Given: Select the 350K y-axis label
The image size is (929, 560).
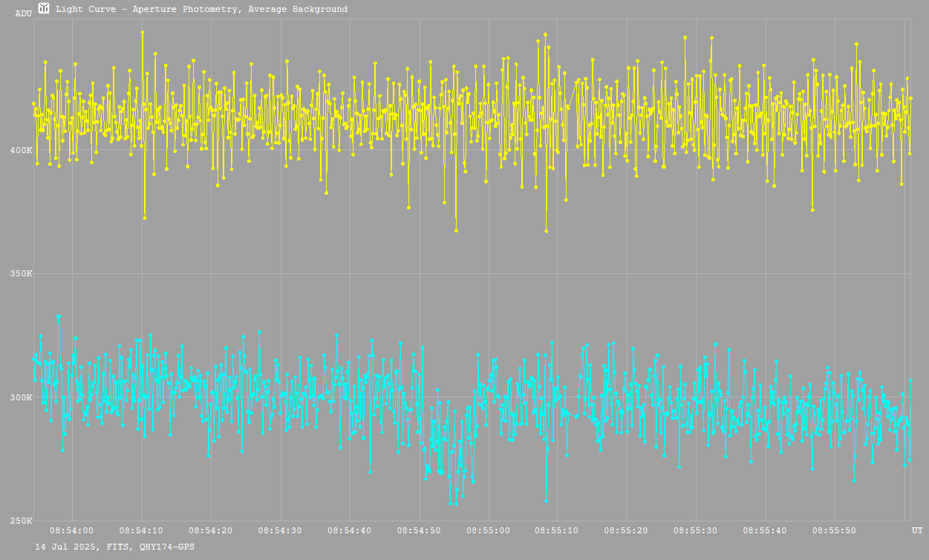Looking at the screenshot, I should pyautogui.click(x=21, y=274).
